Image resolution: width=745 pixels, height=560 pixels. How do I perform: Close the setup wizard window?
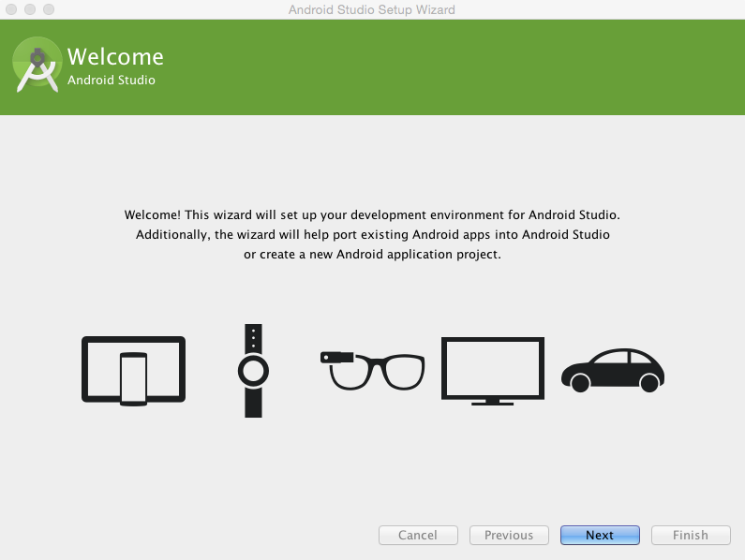point(11,9)
